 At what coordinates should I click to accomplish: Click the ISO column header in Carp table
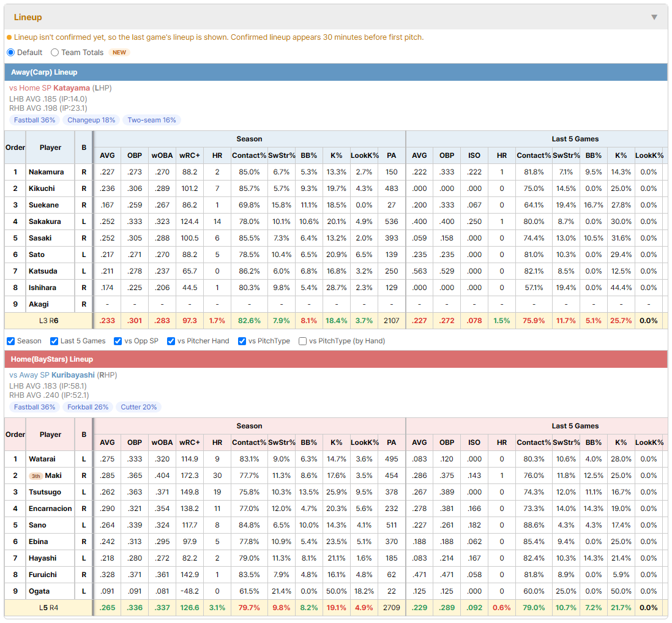tap(474, 155)
